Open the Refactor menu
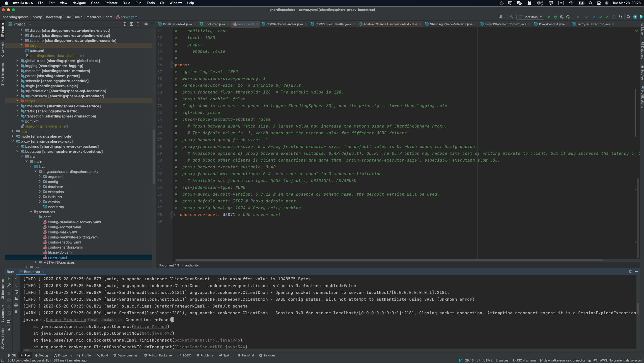 111,3
